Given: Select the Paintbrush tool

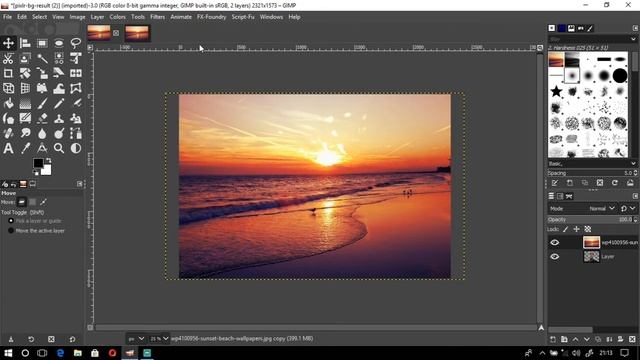Looking at the screenshot, I should pos(42,103).
